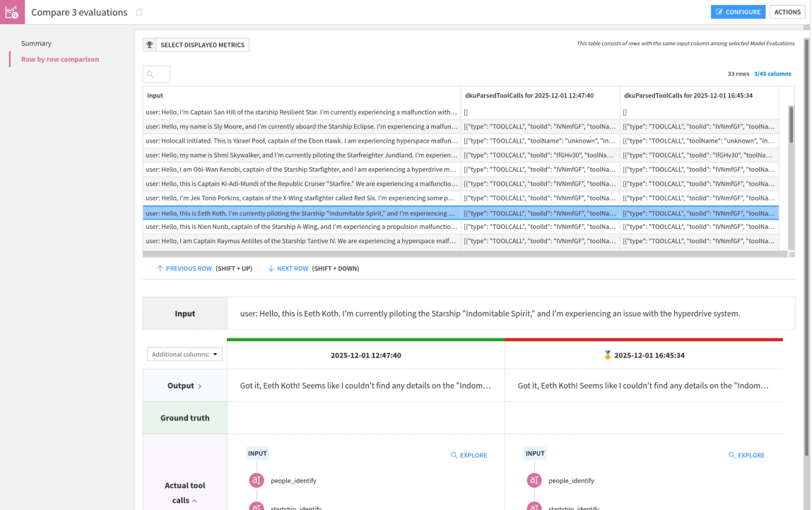Go to the previous row

point(184,268)
